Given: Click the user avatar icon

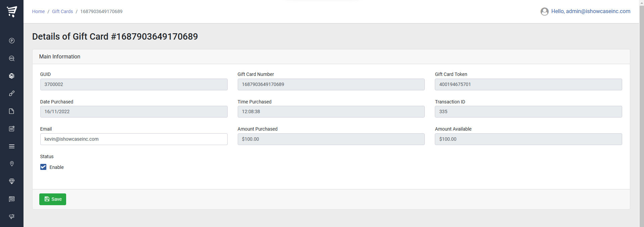Looking at the screenshot, I should pyautogui.click(x=544, y=11).
